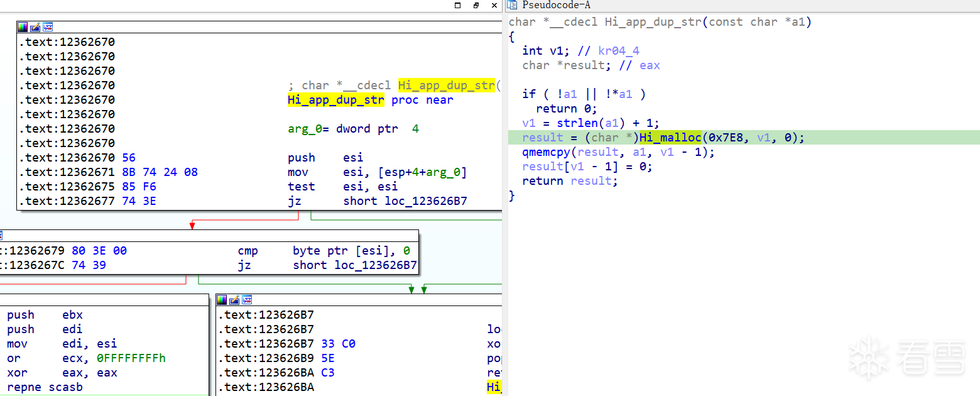Viewport: 980px width, 396px height.
Task: Click jz instruction at address .text:12362677
Action: coord(378,201)
